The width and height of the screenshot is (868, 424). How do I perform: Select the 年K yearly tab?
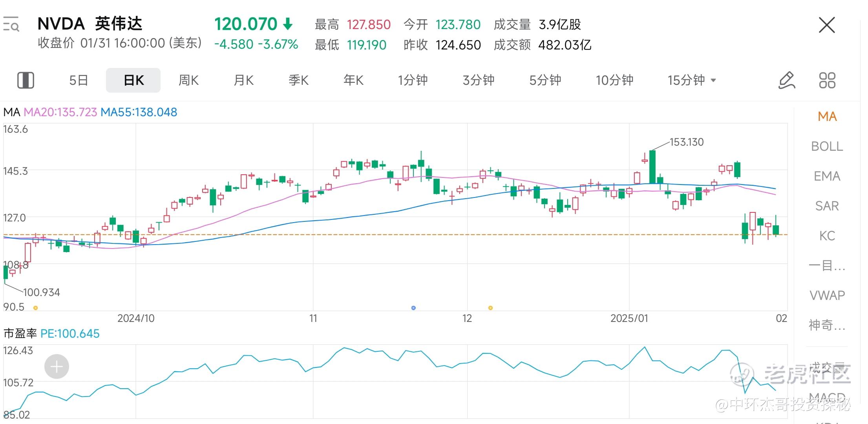(353, 80)
